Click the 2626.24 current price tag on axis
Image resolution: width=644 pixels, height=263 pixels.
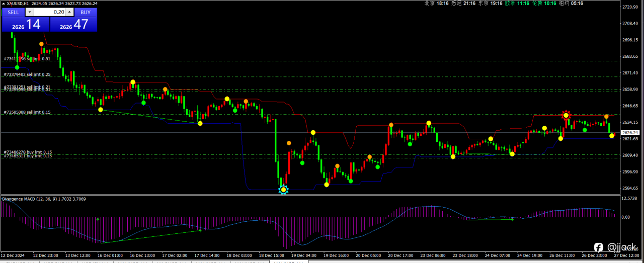coord(630,133)
